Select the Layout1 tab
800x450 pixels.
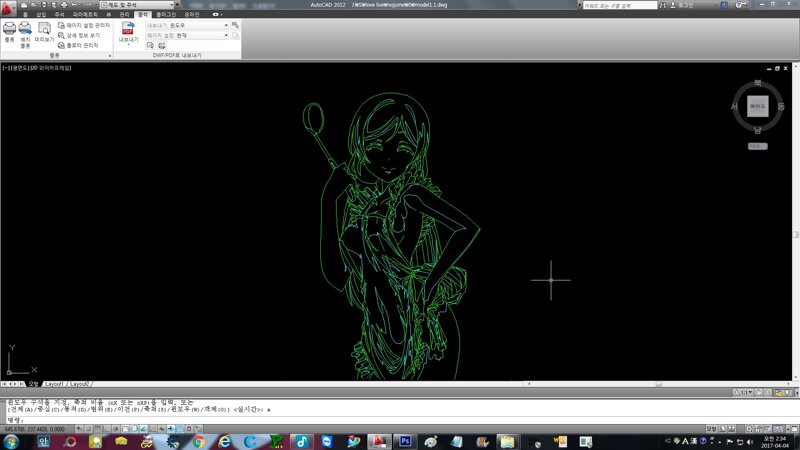coord(54,384)
